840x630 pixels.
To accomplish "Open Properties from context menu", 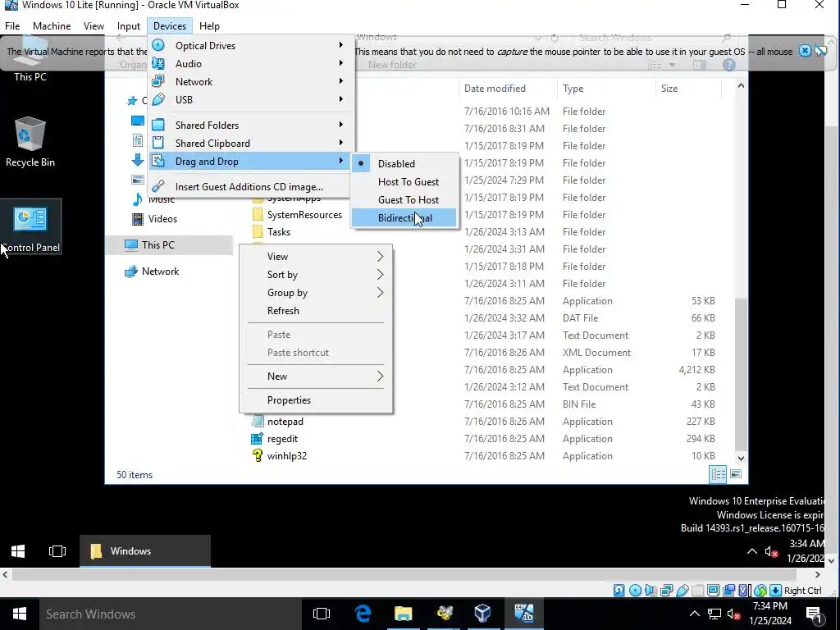I will pos(316,400).
